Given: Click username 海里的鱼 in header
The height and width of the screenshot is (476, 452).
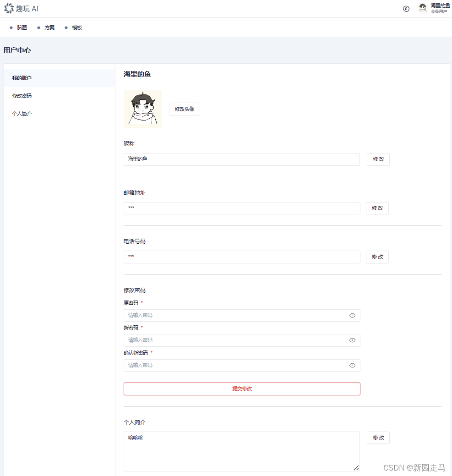Looking at the screenshot, I should point(440,5).
